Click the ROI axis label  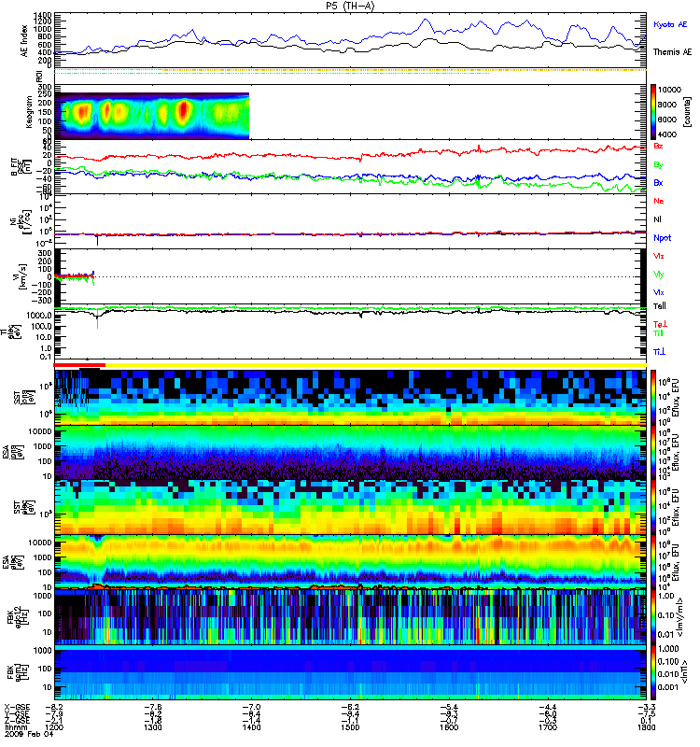[39, 76]
